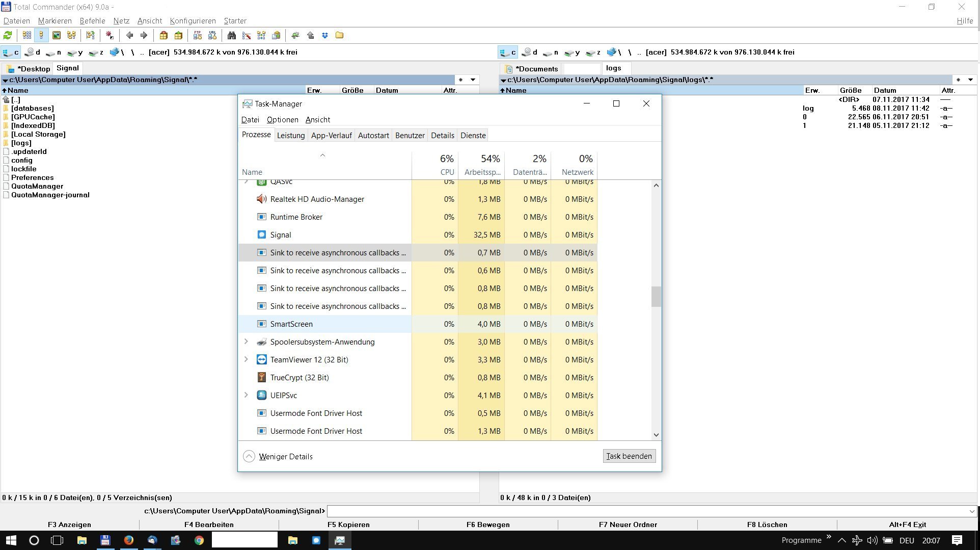Go forward with the right arrow icon
Viewport: 980px width, 550px height.
(x=144, y=35)
